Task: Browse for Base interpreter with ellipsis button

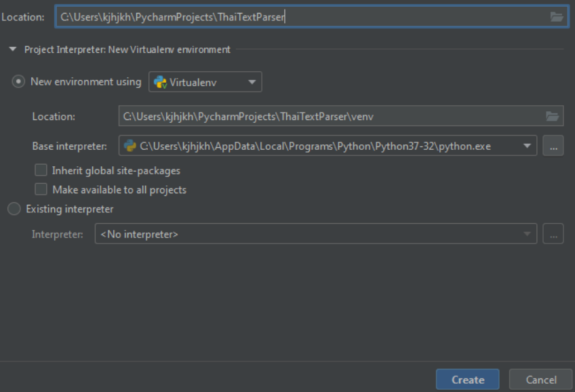Action: pos(553,146)
